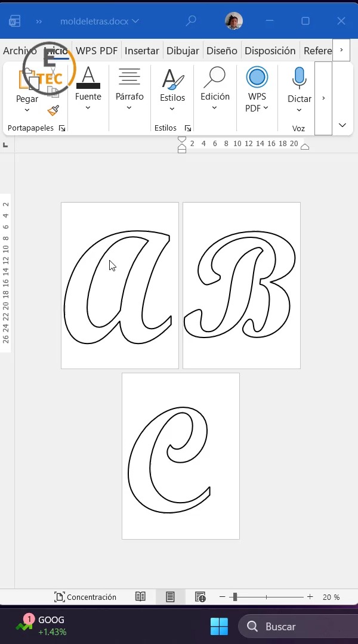Switch to the WPS PDF tab

click(x=97, y=51)
